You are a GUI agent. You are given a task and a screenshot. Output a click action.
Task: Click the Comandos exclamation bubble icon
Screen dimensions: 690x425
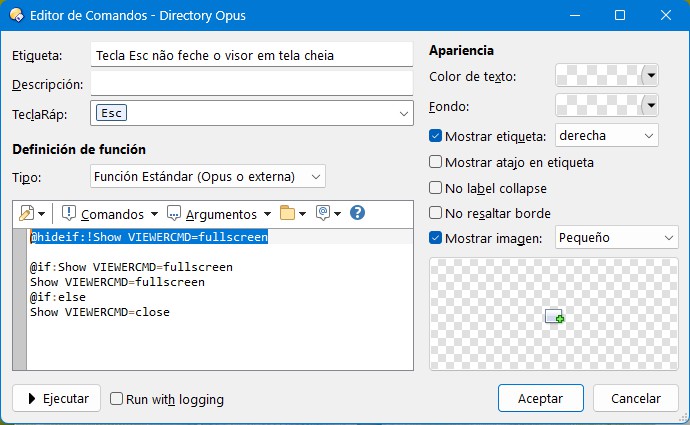(69, 213)
